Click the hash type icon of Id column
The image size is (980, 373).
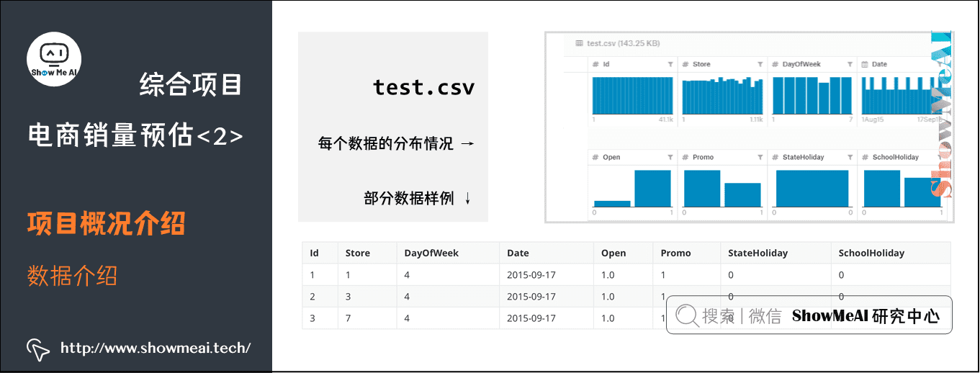coord(595,64)
